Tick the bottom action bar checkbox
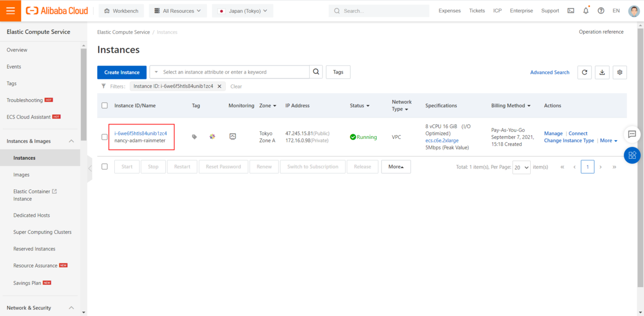Screen dimensions: 644x316 pos(105,166)
